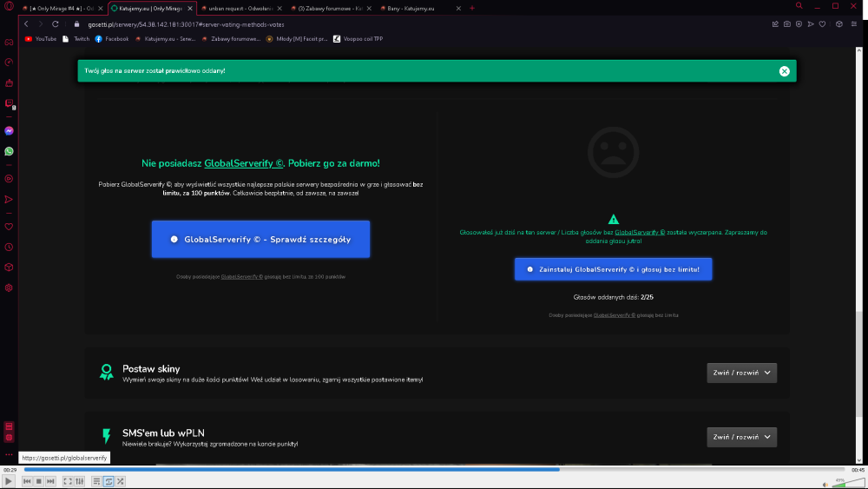
Task: Open 'Voopoo coil TPP' bookmark
Action: tap(358, 39)
